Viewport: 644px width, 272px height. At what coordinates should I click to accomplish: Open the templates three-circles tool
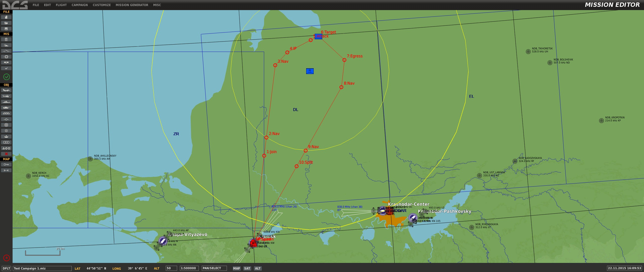point(6,142)
